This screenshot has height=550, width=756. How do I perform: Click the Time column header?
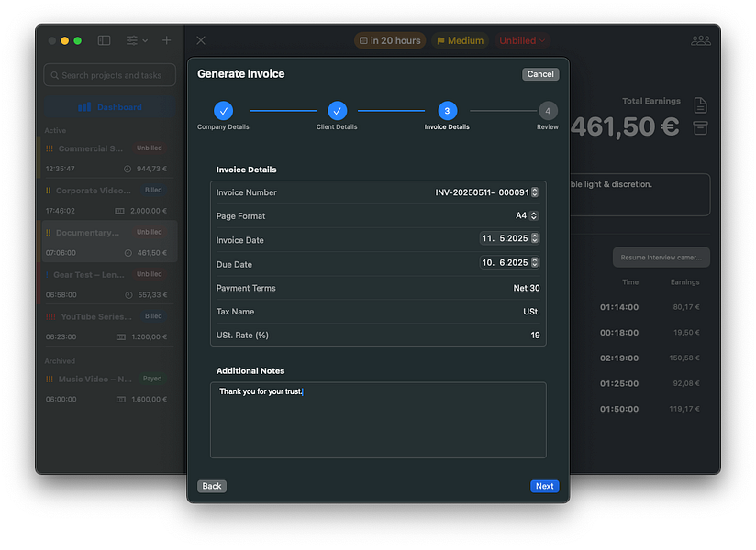(630, 282)
